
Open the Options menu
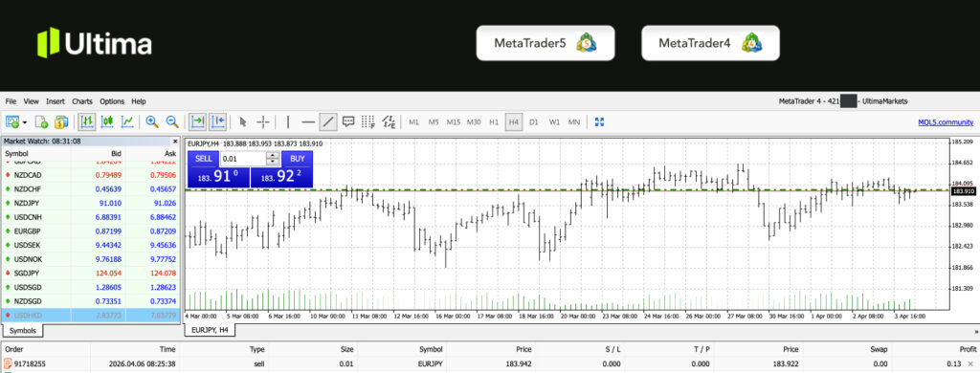click(x=112, y=101)
